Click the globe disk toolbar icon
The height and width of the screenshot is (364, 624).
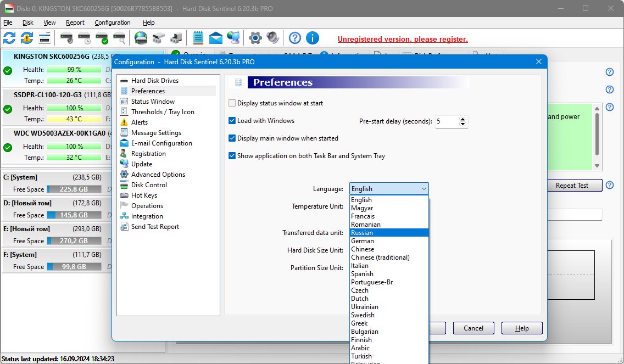(x=141, y=38)
